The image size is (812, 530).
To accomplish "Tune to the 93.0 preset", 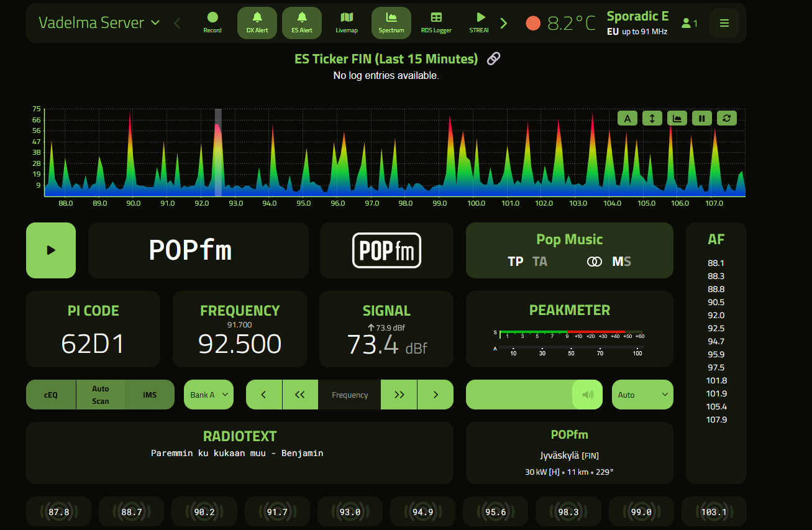I will pyautogui.click(x=350, y=512).
